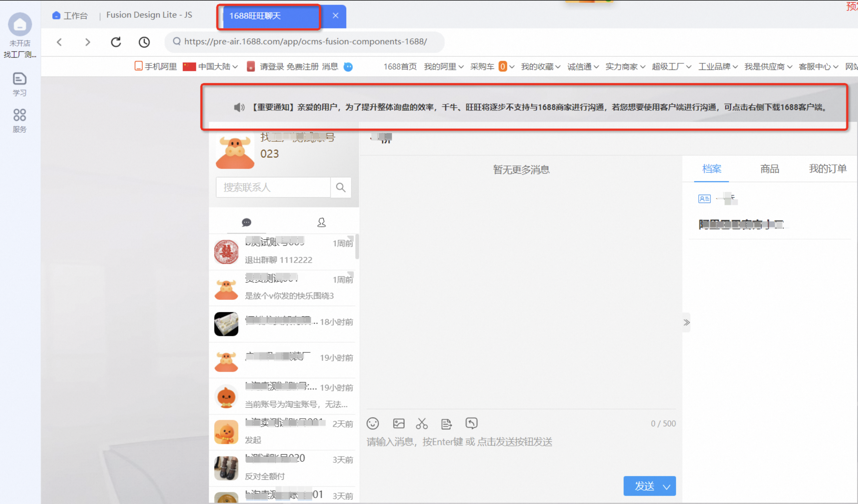Open the 1688首页 link

pos(400,67)
